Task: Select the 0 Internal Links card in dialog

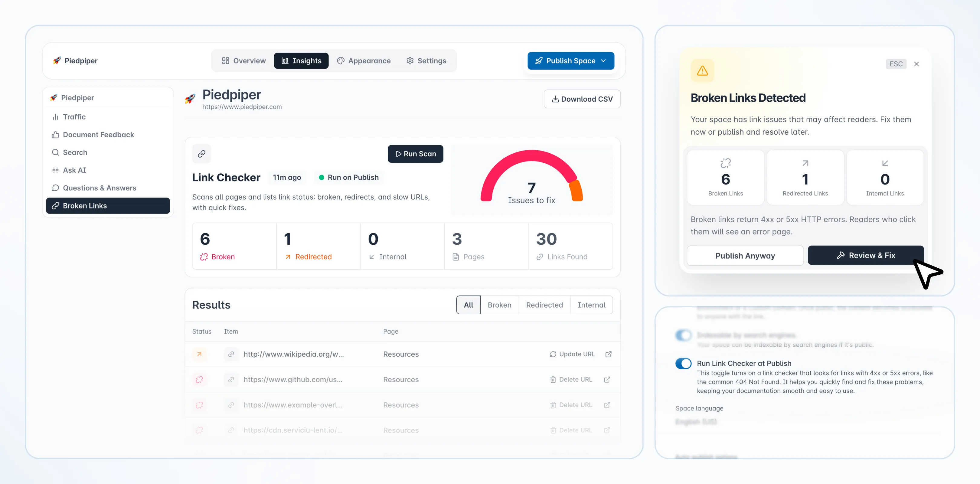Action: [x=885, y=177]
